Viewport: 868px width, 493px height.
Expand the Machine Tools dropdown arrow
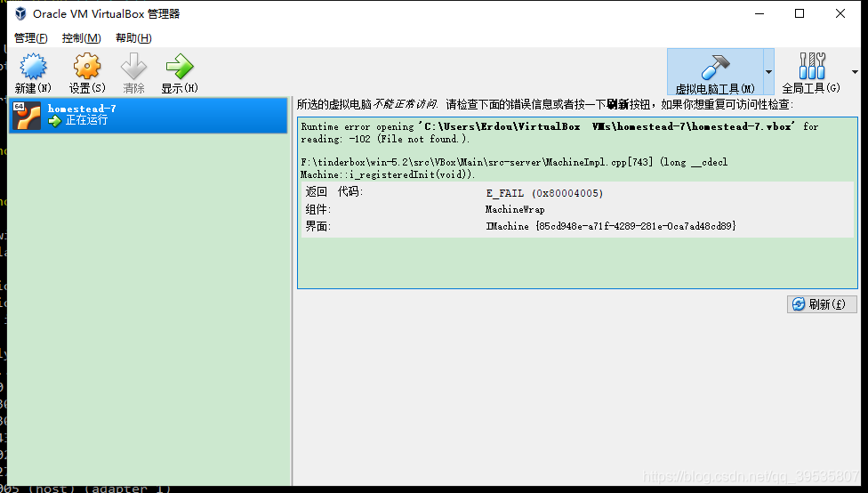point(768,72)
